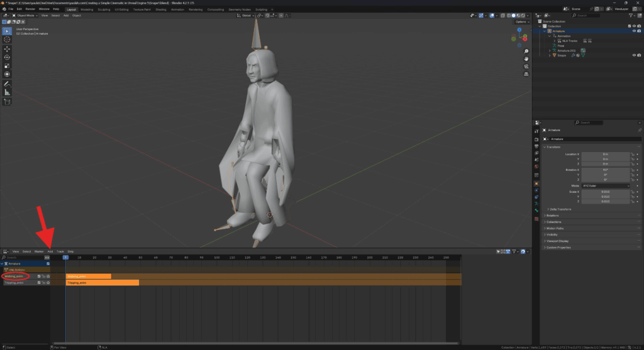Click the Walking_anim strip in timeline
Image resolution: width=644 pixels, height=350 pixels.
click(x=88, y=276)
